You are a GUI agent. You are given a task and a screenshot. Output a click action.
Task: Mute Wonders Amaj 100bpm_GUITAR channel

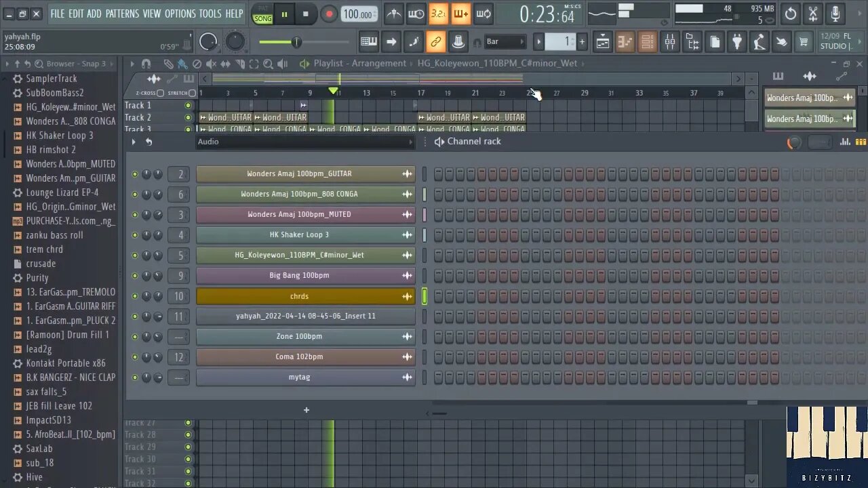pos(135,174)
